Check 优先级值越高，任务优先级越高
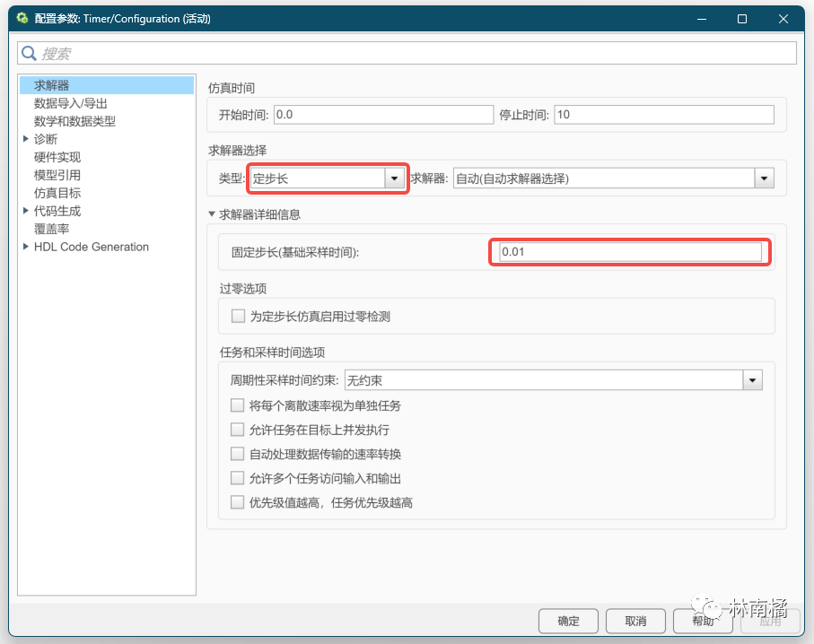The image size is (814, 644). tap(237, 502)
